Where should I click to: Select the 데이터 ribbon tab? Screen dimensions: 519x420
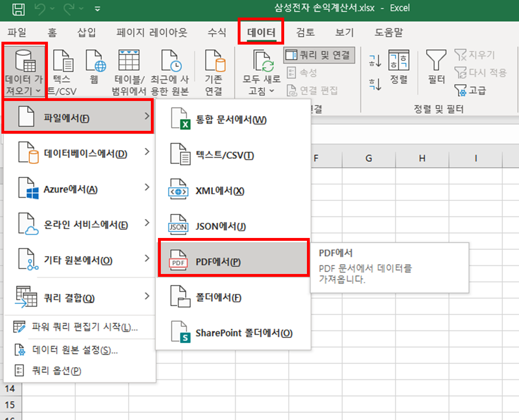point(261,32)
